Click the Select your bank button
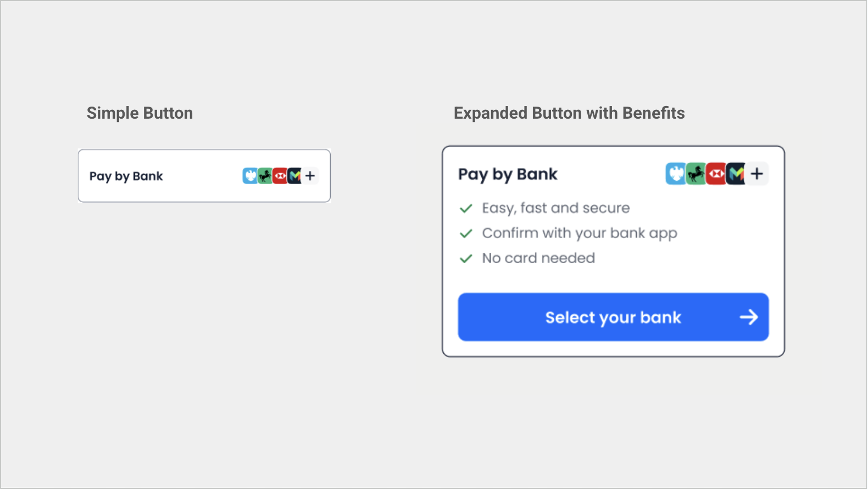Viewport: 868px width, 489px height. pyautogui.click(x=613, y=317)
